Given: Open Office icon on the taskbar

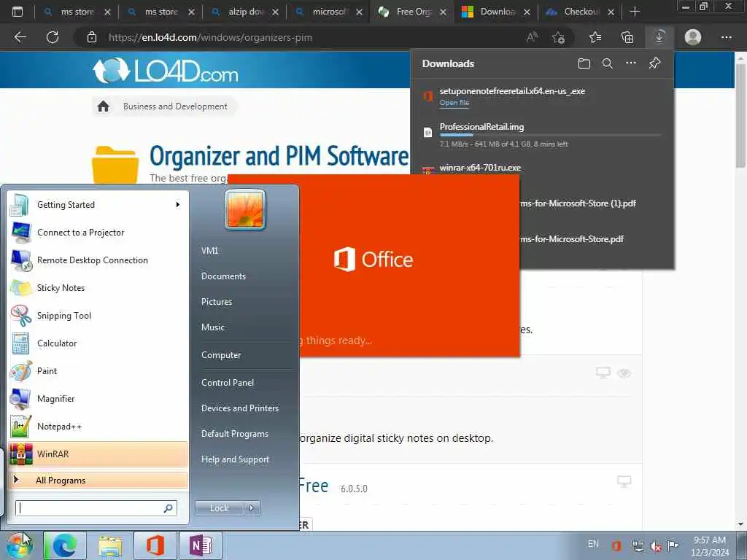Looking at the screenshot, I should [155, 545].
